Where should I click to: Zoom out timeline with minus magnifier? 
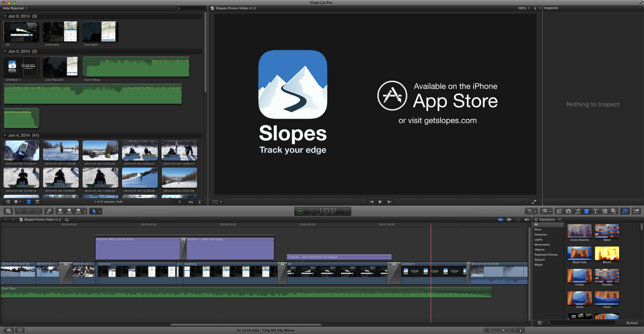pyautogui.click(x=487, y=330)
